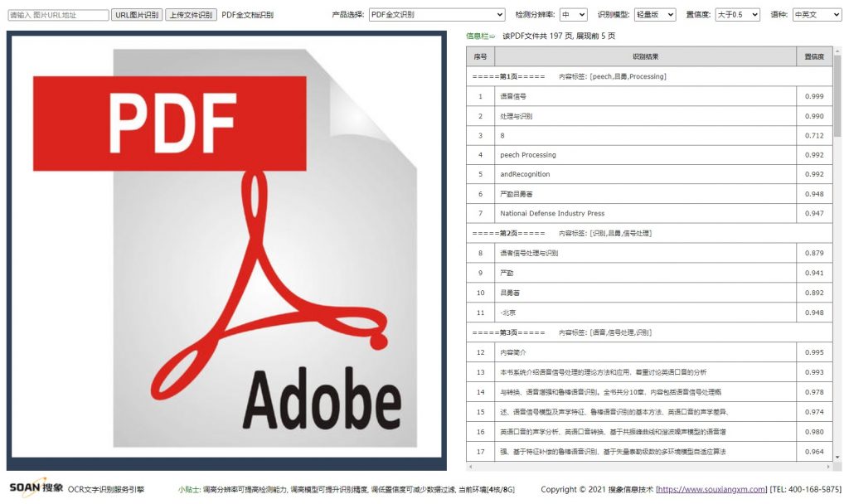Click the 序号 column header
849x504 pixels.
point(480,56)
